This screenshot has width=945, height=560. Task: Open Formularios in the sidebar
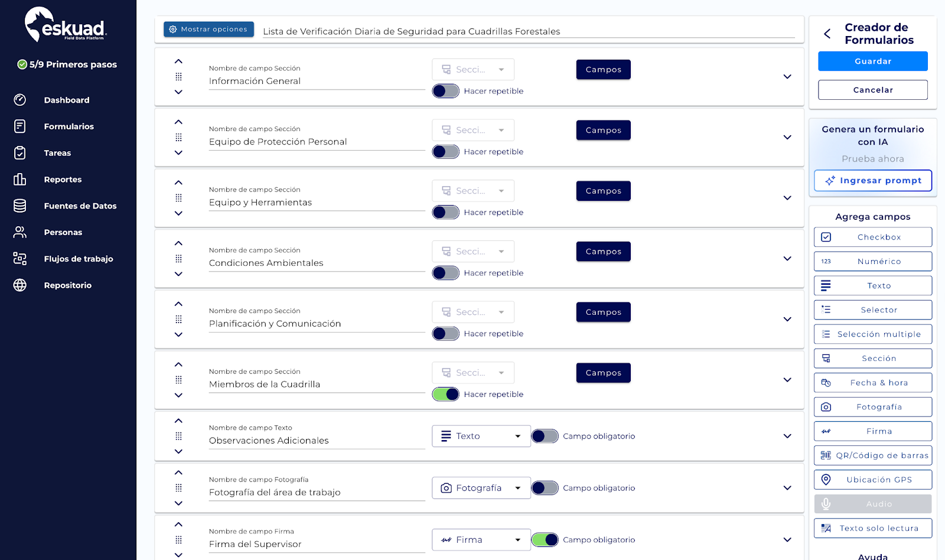coord(69,126)
